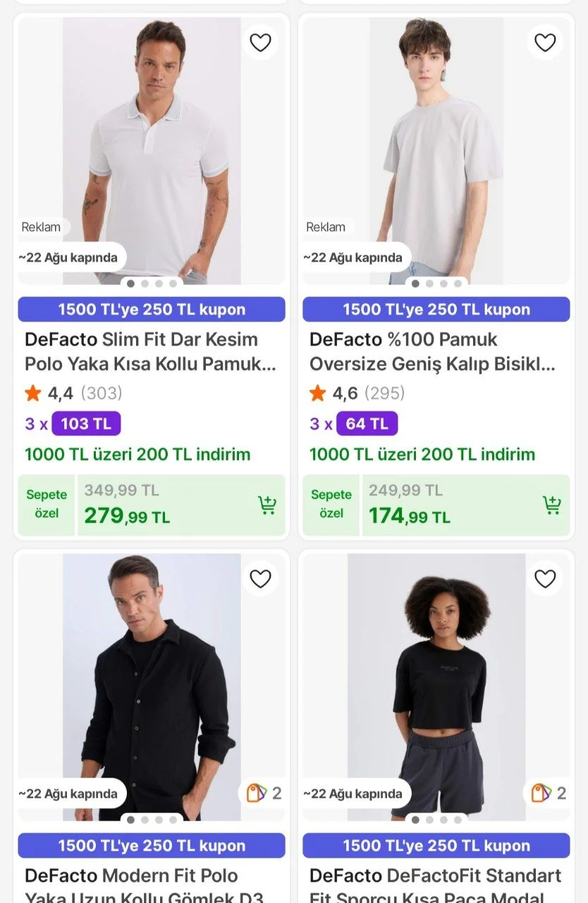Image resolution: width=588 pixels, height=903 pixels.
Task: Tap color variants icon on cropped top
Action: click(541, 793)
